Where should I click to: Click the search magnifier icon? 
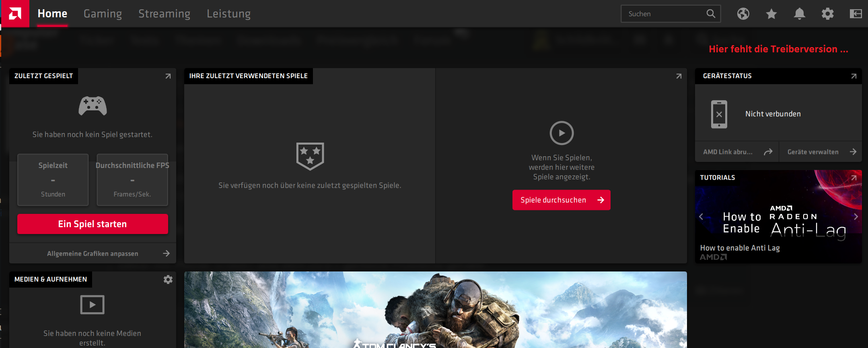[x=711, y=14]
